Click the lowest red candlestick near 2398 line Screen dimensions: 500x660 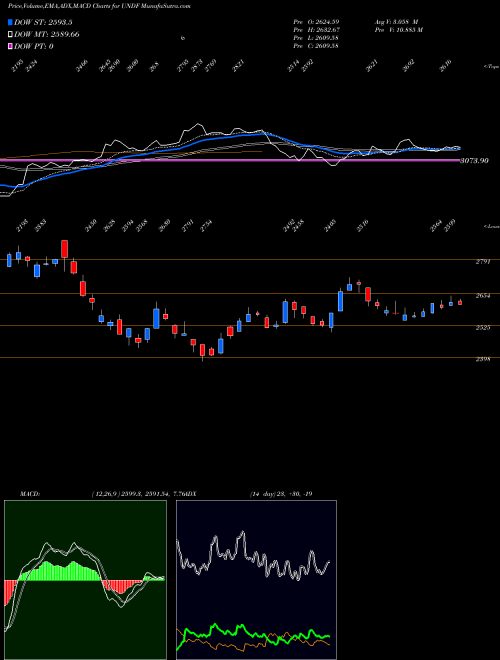[x=202, y=351]
